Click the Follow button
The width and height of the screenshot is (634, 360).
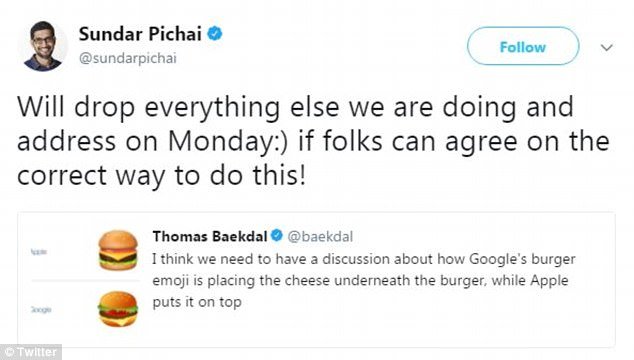tap(523, 46)
